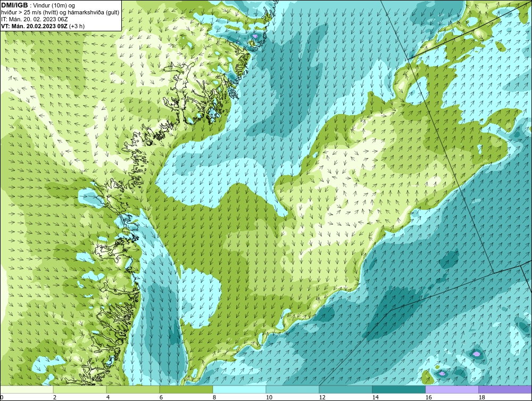Click the scale label '12'
Image resolution: width=532 pixels, height=401 pixels.
322,397
